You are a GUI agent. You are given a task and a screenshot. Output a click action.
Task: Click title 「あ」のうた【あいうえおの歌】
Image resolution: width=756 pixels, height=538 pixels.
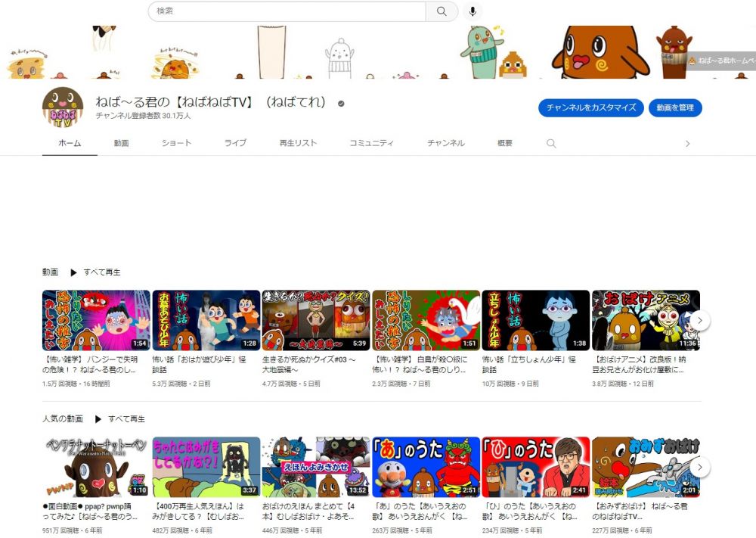(x=420, y=511)
